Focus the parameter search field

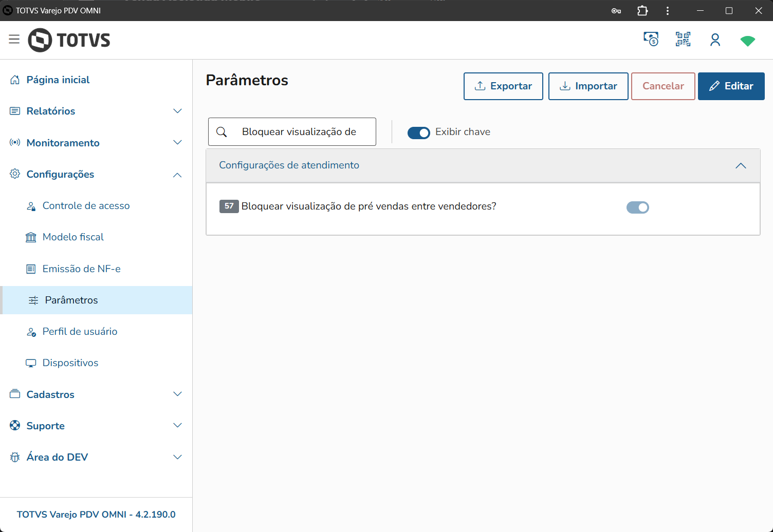292,132
